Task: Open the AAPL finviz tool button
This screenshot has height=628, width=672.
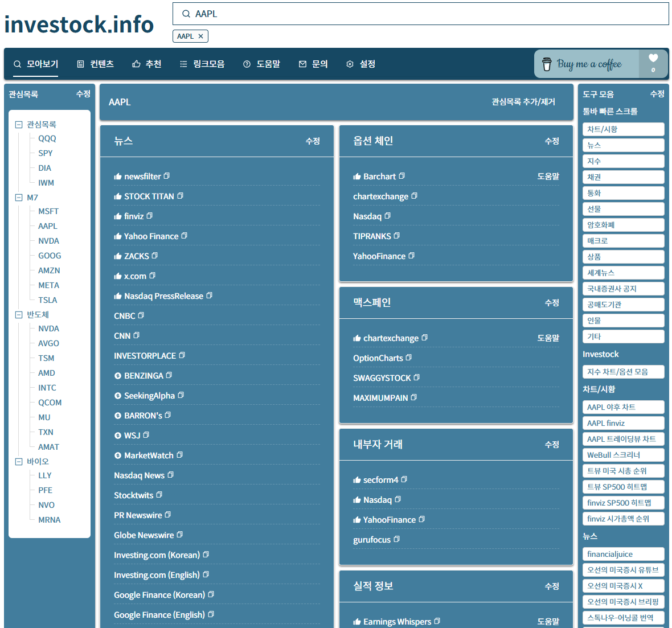Action: (623, 423)
